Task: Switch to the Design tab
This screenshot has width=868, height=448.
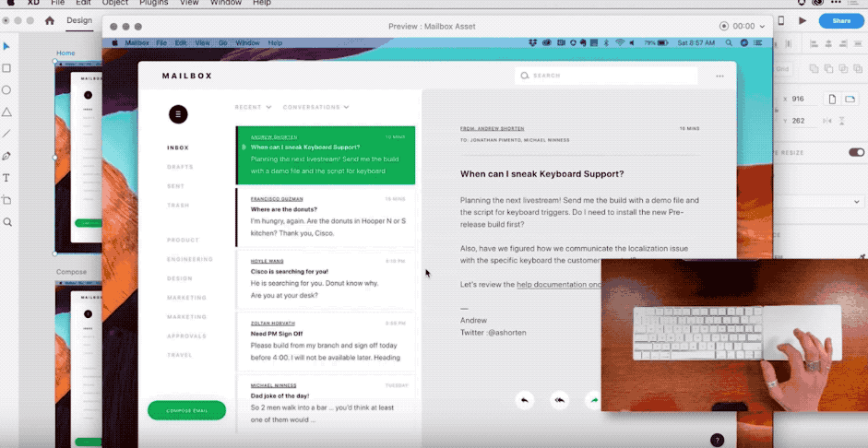Action: tap(79, 20)
